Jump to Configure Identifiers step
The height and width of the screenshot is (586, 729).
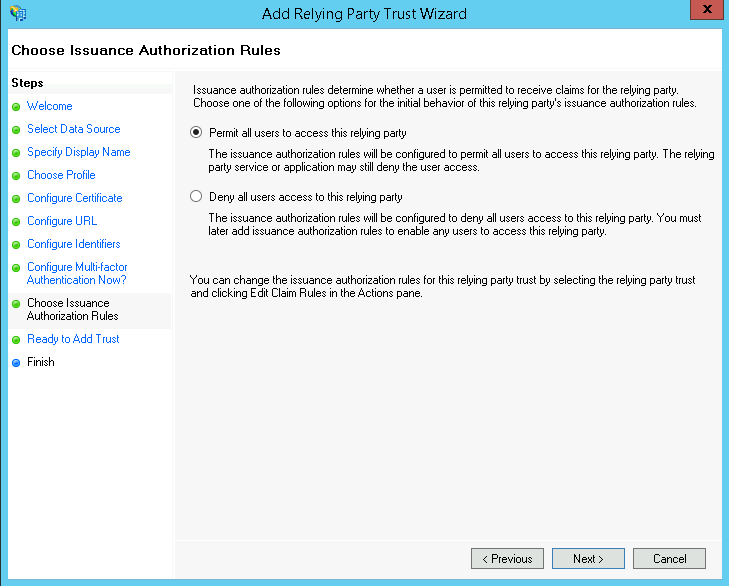coord(74,244)
